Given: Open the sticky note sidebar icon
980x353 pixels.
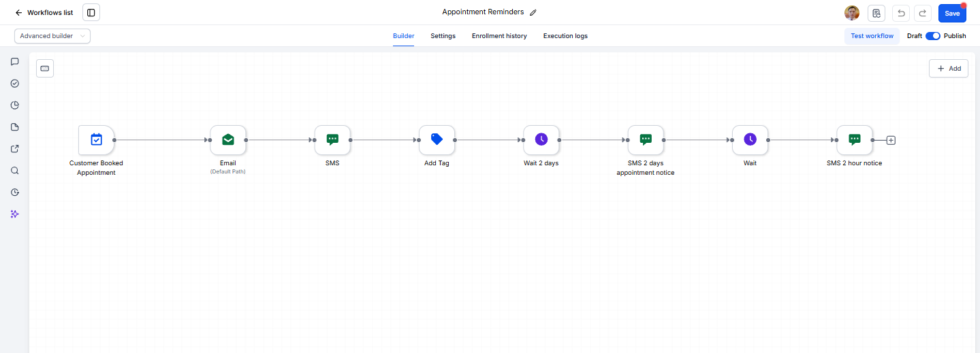Looking at the screenshot, I should 15,127.
